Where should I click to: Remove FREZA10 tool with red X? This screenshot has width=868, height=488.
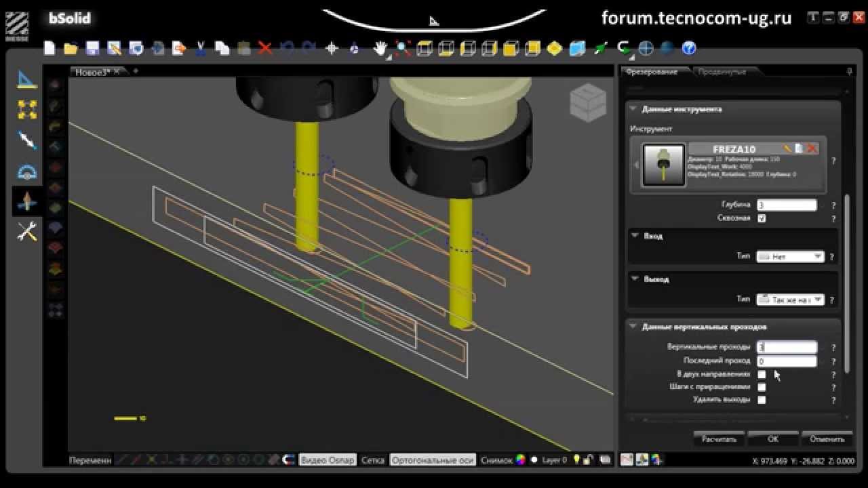coord(811,148)
